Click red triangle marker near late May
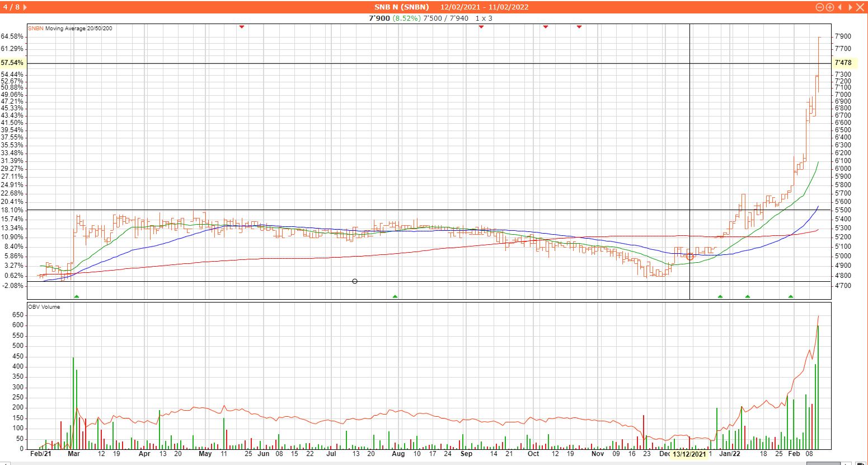The image size is (868, 465). [242, 26]
